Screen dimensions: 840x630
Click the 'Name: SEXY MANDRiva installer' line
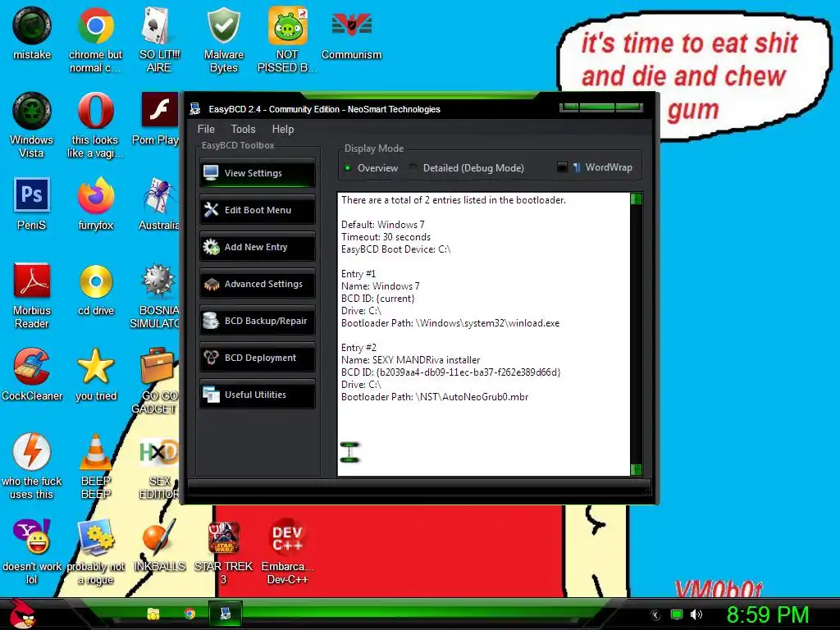coord(410,360)
